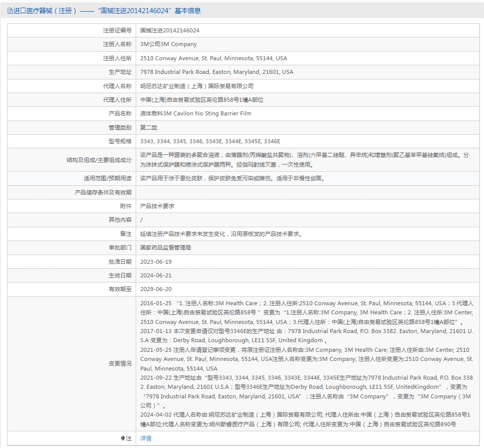Viewport: 484px width, 448px height.
Task: Select effective date 2024-06-21
Action: pos(156,275)
